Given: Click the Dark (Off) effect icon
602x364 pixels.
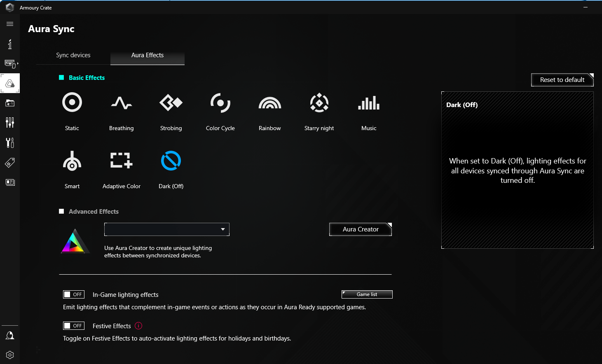Looking at the screenshot, I should point(171,161).
